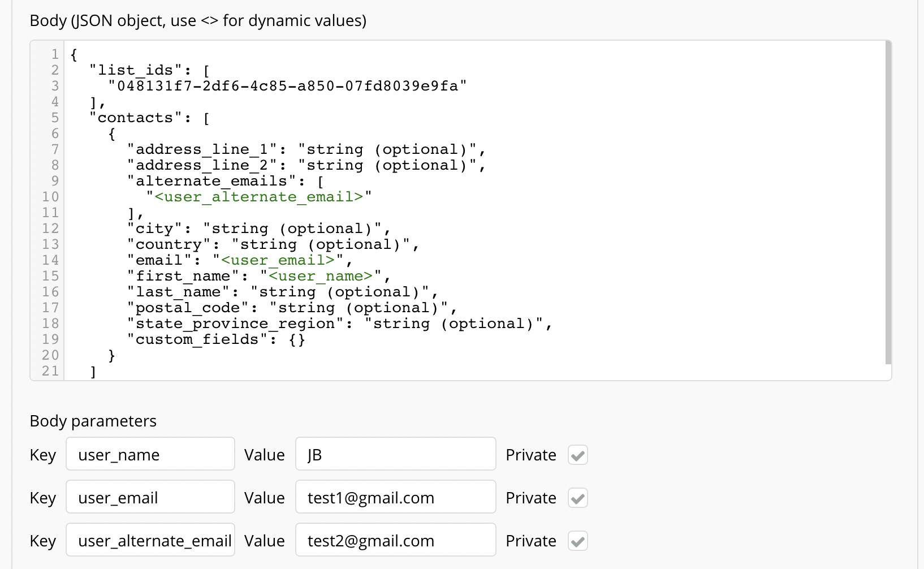This screenshot has width=924, height=569.
Task: Place cursor on the <user_name> placeholder
Action: pos(321,276)
